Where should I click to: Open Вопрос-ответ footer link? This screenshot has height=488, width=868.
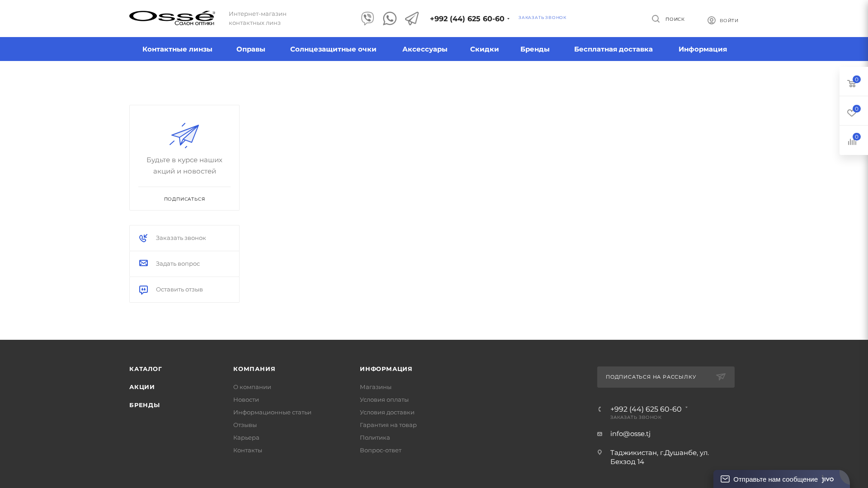tap(381, 450)
